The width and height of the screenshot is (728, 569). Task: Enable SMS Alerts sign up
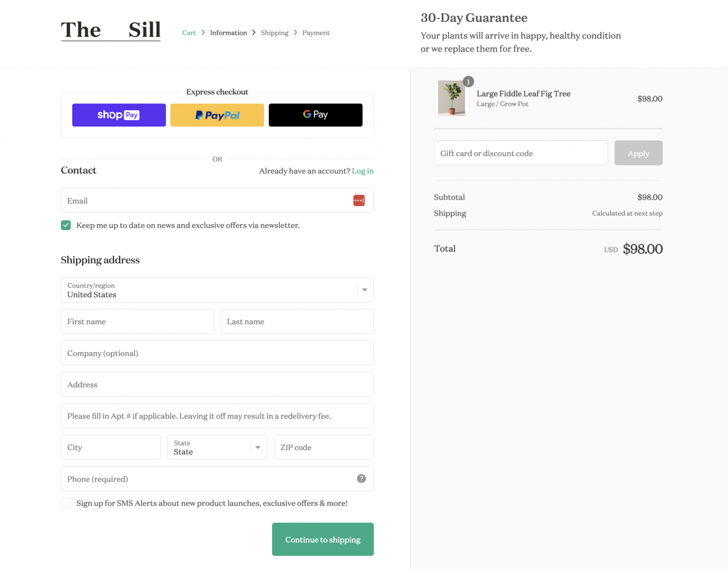coord(66,503)
